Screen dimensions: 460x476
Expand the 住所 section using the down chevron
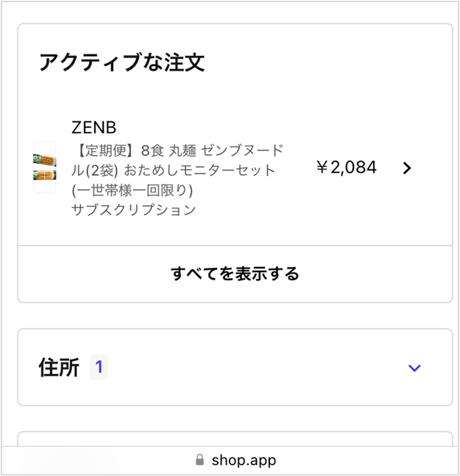coord(414,368)
